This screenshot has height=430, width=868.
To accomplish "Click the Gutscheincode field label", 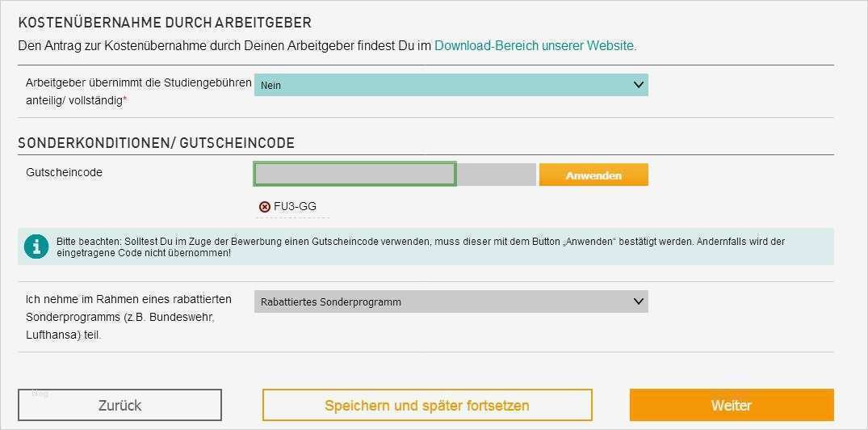I will point(65,172).
